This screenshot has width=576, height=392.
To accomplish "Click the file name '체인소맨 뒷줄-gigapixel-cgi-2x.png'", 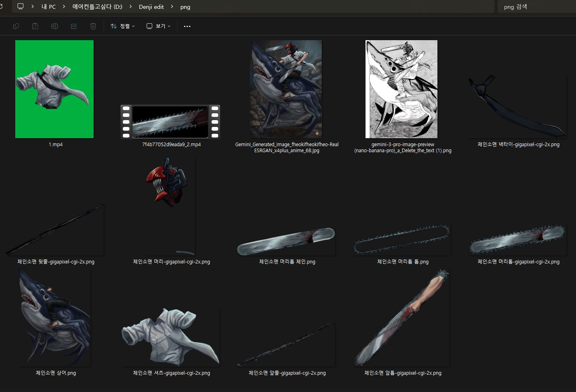I will tap(56, 262).
